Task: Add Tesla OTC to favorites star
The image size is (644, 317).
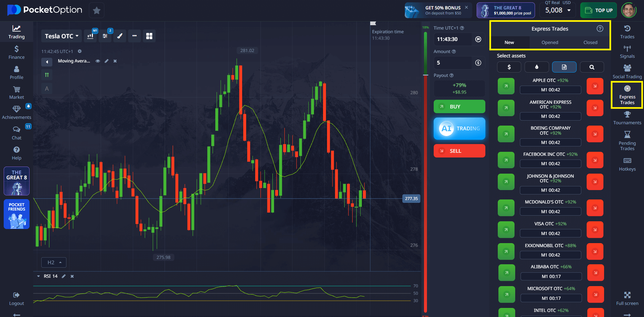Action: click(97, 10)
